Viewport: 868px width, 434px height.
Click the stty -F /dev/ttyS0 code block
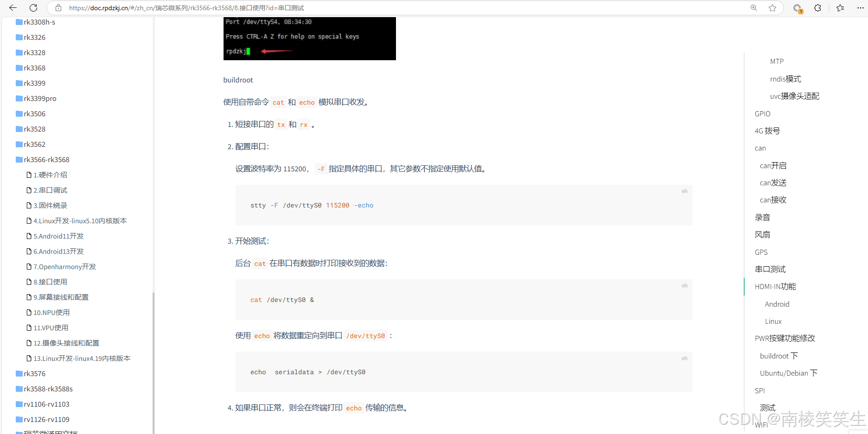(464, 205)
